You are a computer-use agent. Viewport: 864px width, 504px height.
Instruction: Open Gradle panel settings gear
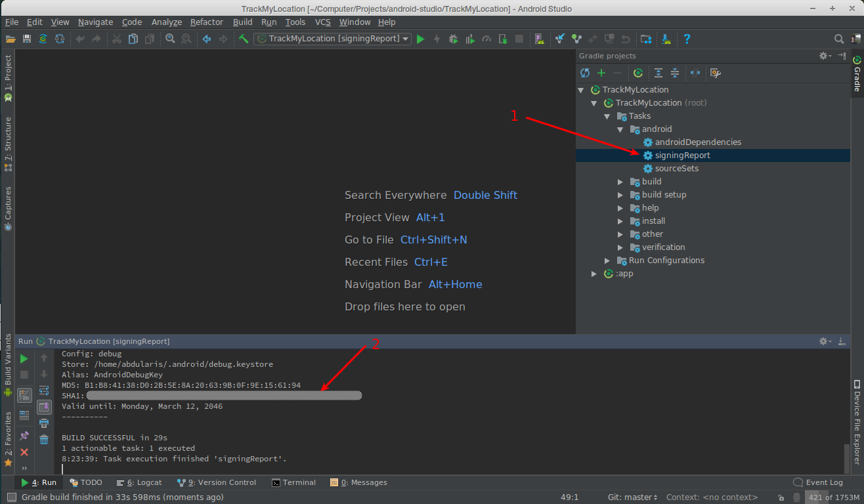coord(824,56)
